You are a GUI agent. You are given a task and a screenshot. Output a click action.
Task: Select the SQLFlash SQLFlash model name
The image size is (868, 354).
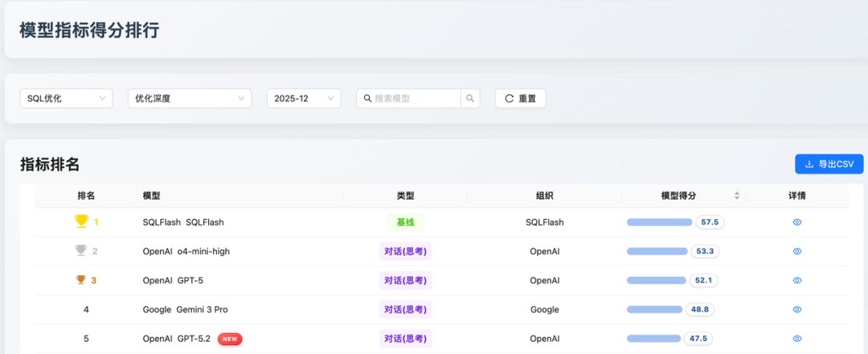pos(183,222)
